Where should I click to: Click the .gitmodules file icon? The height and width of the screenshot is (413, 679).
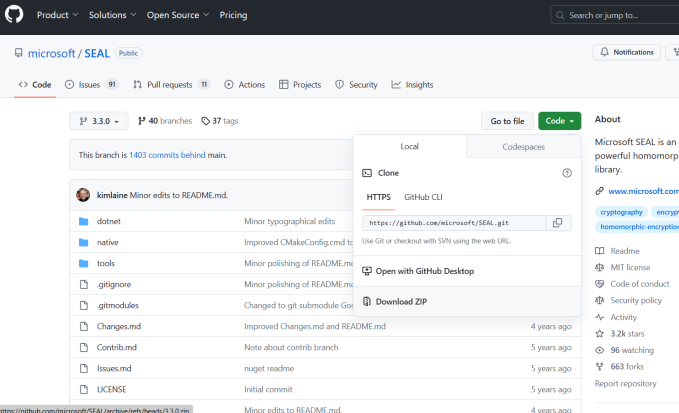click(84, 306)
